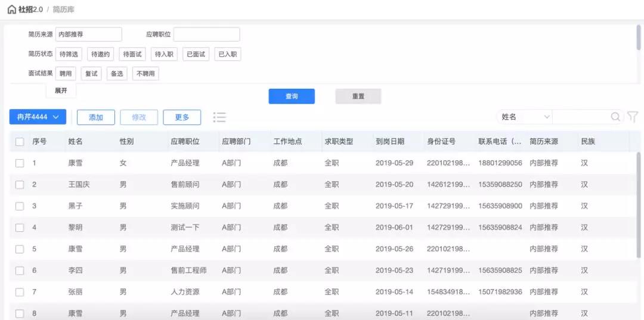
Task: Click the 工作地点 column header
Action: pyautogui.click(x=287, y=142)
